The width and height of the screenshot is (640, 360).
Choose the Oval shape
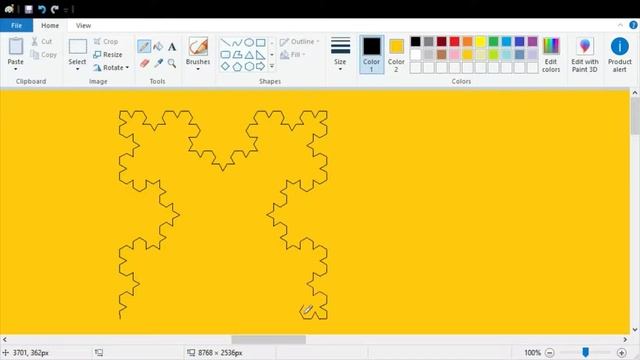pyautogui.click(x=249, y=42)
